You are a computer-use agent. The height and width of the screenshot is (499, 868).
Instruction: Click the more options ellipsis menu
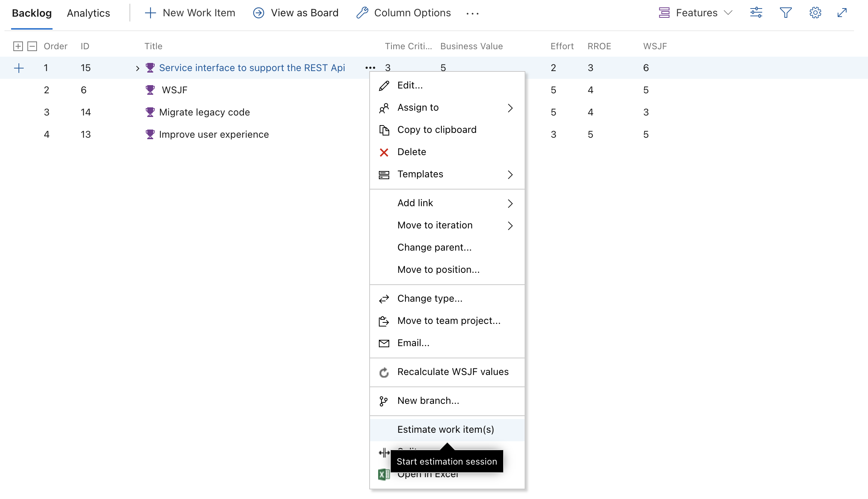(370, 67)
